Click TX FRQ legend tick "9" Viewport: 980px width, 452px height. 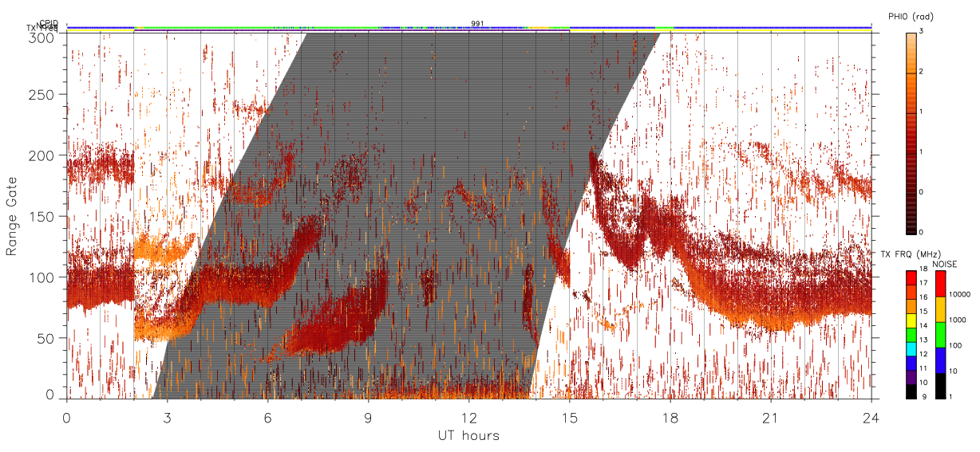pyautogui.click(x=924, y=396)
